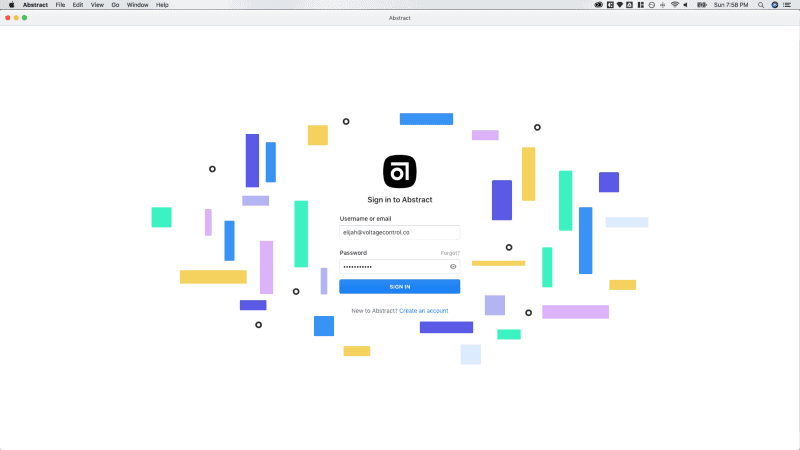
Task: Click the Creative Cloud menu bar icon
Action: coord(598,5)
